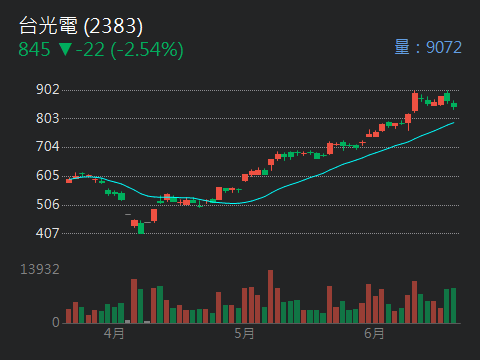Click the 902 price axis label
Viewport: 480px width, 360px height.
48,89
